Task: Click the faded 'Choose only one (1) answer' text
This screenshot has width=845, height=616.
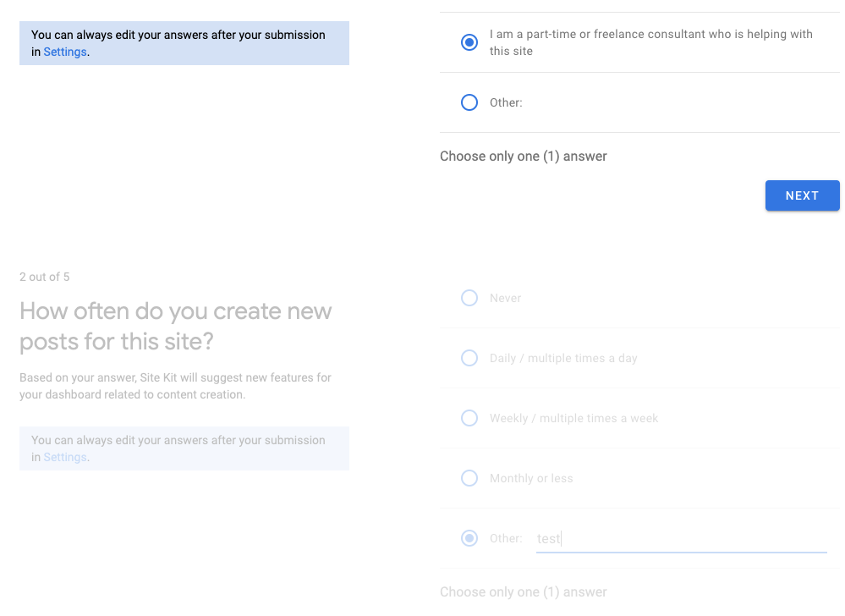Action: pos(524,591)
